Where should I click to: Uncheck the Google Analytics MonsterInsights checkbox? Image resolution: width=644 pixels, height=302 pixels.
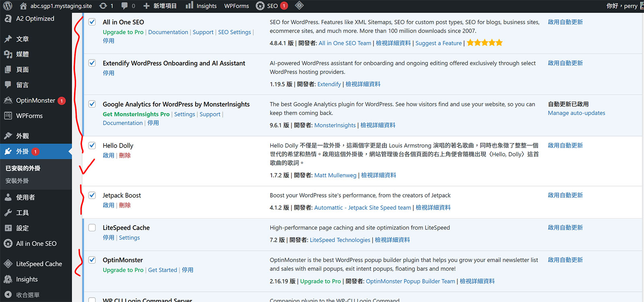[x=92, y=104]
